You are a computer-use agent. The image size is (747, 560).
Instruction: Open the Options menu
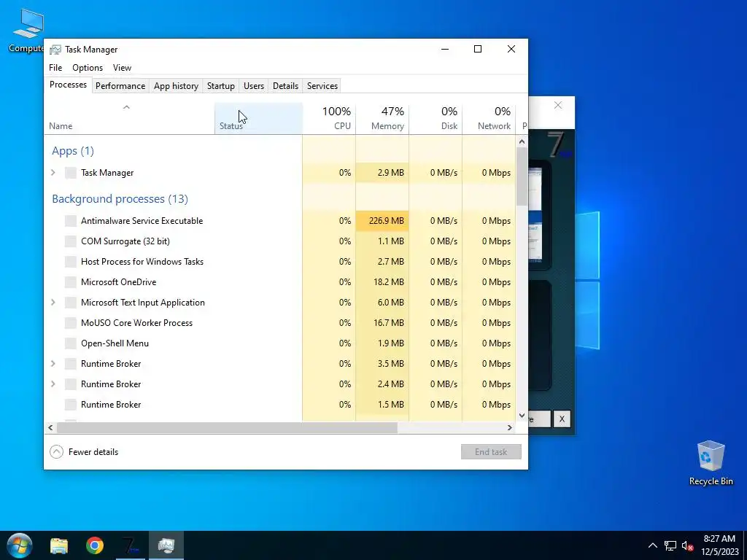(88, 68)
